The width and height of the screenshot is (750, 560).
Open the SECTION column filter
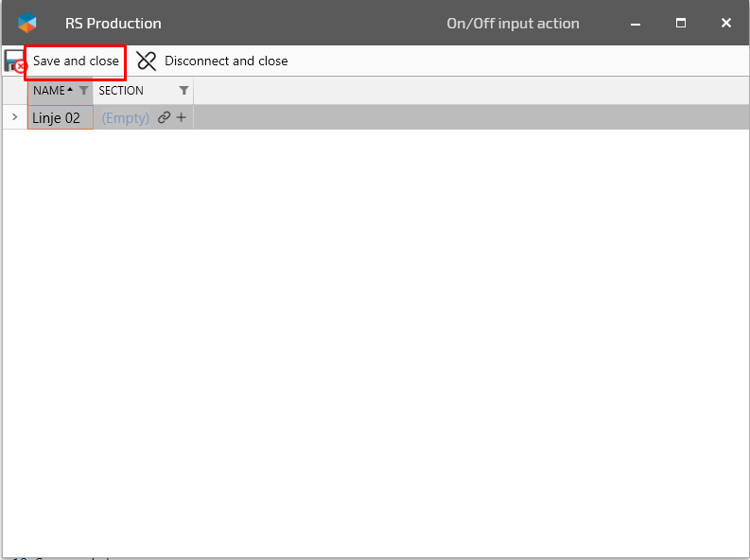183,91
